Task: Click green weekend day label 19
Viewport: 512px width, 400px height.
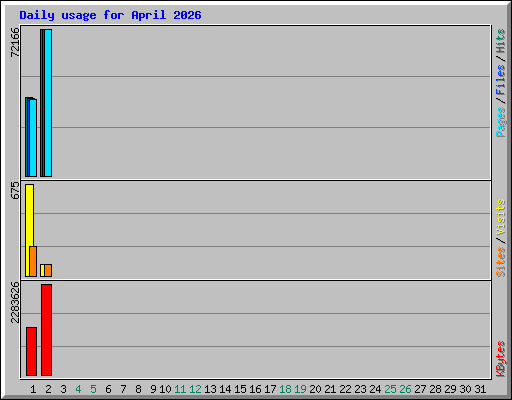Action: (300, 389)
